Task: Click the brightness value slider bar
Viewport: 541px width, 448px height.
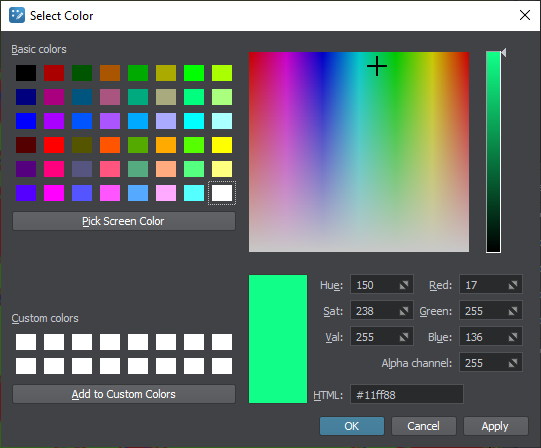Action: coord(493,152)
